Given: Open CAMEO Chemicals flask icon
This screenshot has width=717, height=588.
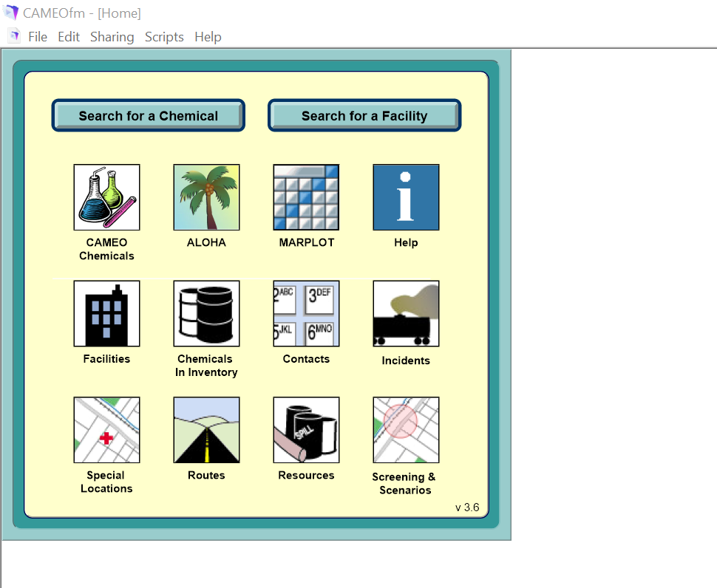Looking at the screenshot, I should click(x=106, y=197).
